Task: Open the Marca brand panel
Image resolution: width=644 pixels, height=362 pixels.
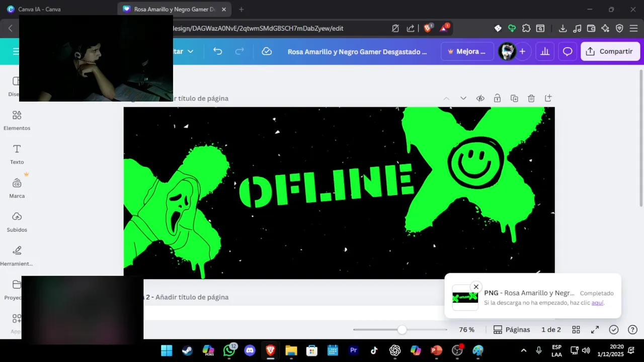Action: (x=17, y=188)
